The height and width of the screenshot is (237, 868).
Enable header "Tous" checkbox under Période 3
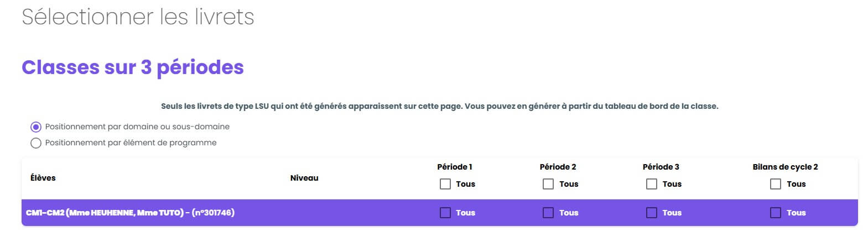(x=652, y=184)
